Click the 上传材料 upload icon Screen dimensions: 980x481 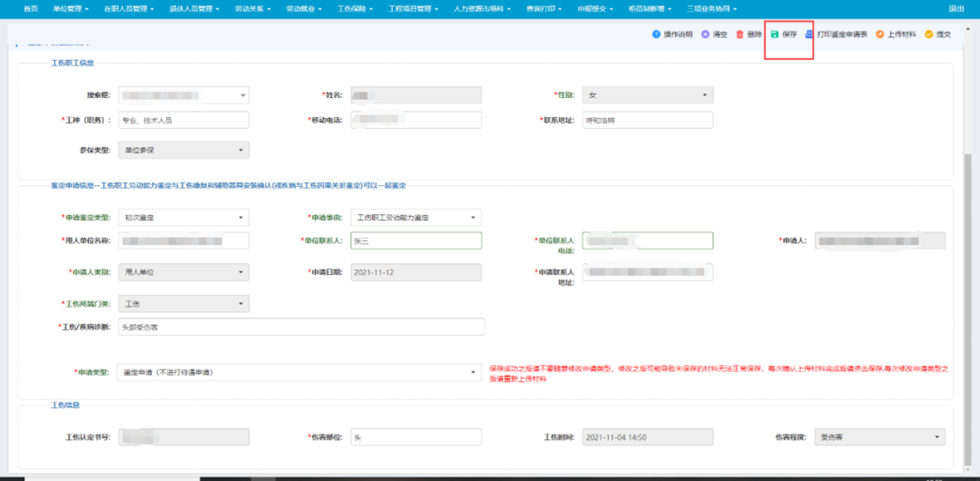click(x=880, y=34)
